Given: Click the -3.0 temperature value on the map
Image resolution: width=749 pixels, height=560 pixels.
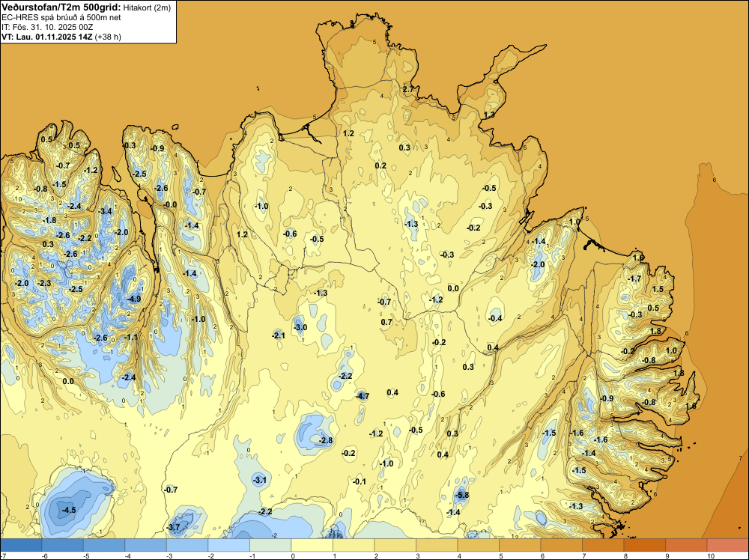Looking at the screenshot, I should [300, 327].
